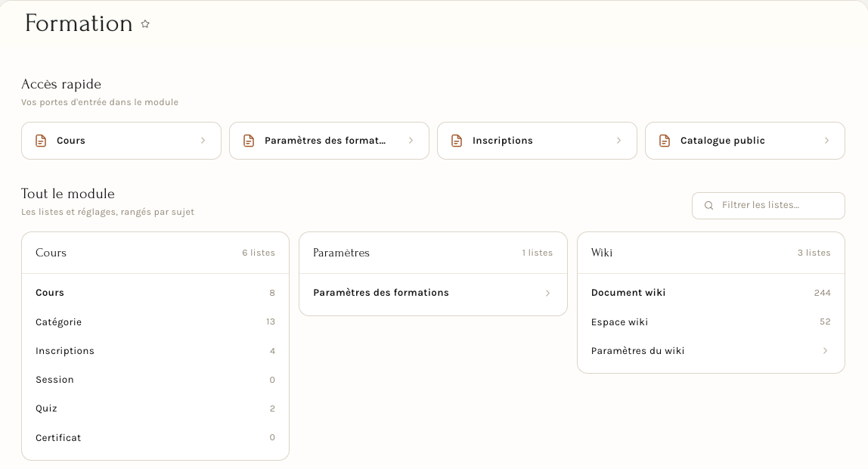Star the Formation module as favorite

[145, 23]
